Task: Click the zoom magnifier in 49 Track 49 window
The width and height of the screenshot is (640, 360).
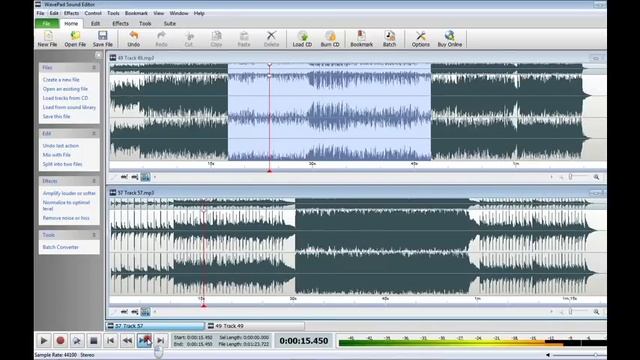Action: pyautogui.click(x=596, y=177)
